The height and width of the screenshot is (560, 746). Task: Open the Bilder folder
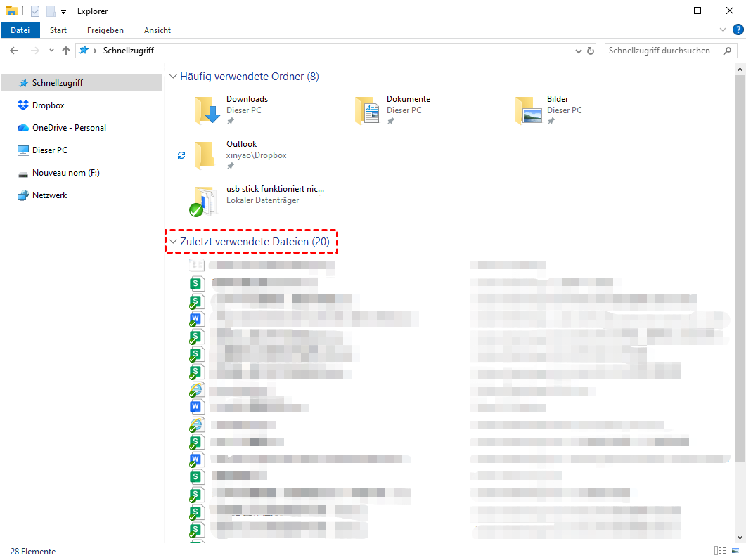pos(528,110)
